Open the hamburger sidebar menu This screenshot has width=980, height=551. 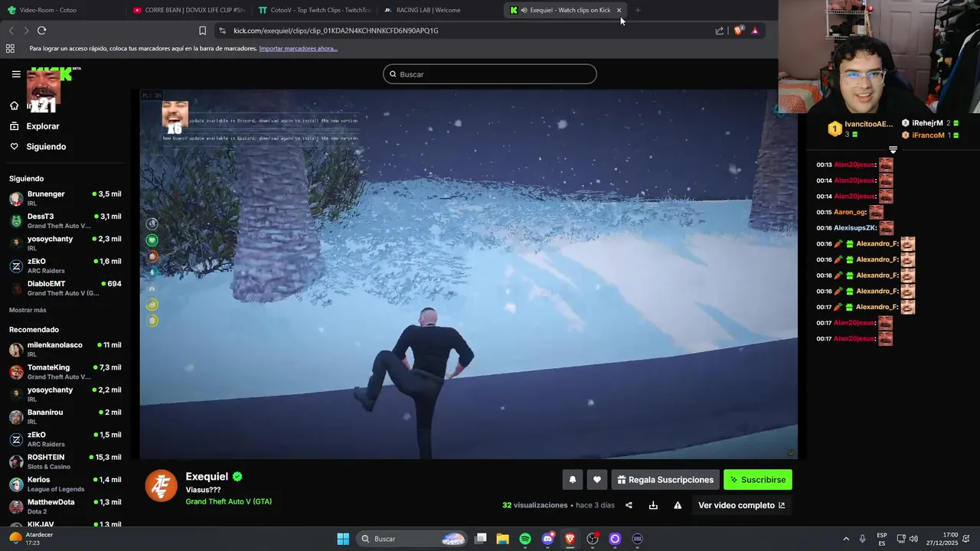pyautogui.click(x=16, y=74)
